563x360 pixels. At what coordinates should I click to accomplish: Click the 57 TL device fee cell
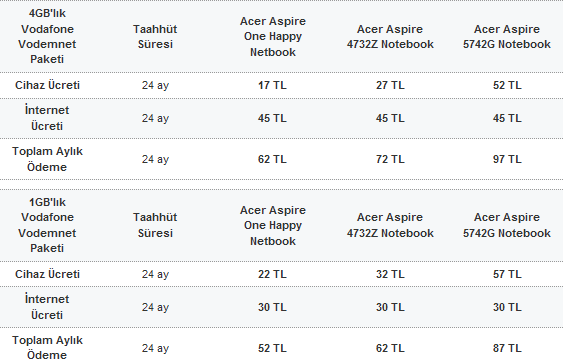(507, 274)
